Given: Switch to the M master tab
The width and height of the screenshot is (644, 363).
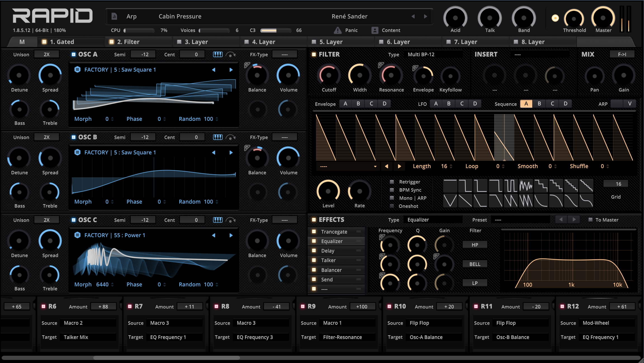Looking at the screenshot, I should point(22,42).
